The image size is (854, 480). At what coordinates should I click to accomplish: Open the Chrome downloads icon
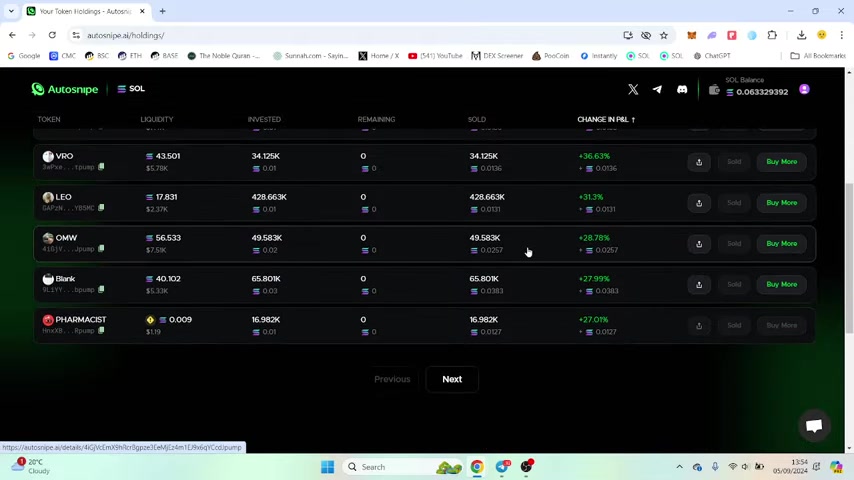801,35
